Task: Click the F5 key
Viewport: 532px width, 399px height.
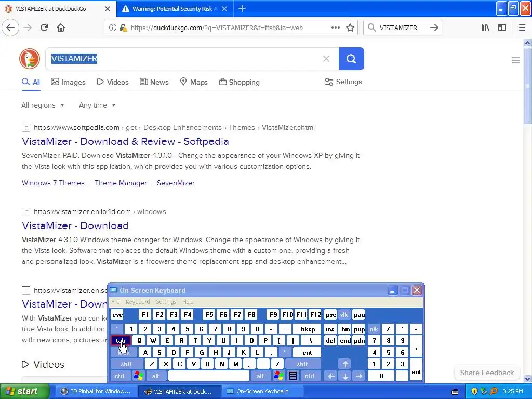Action: coord(209,314)
